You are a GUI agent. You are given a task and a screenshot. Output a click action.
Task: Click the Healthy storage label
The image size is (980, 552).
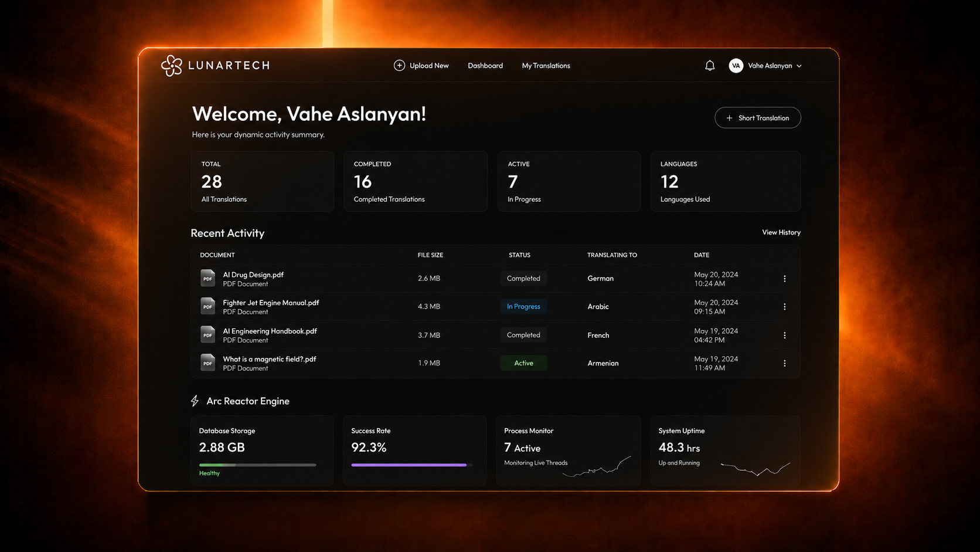(x=209, y=473)
